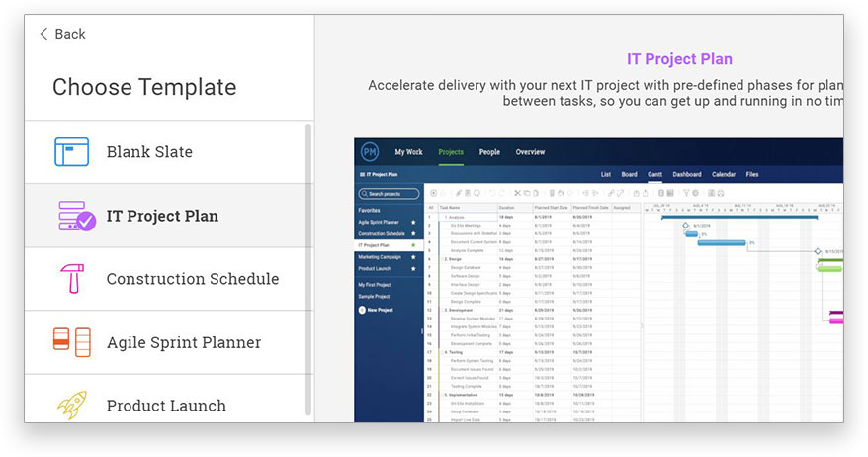Pick the Construction Schedule hammer icon

(72, 278)
